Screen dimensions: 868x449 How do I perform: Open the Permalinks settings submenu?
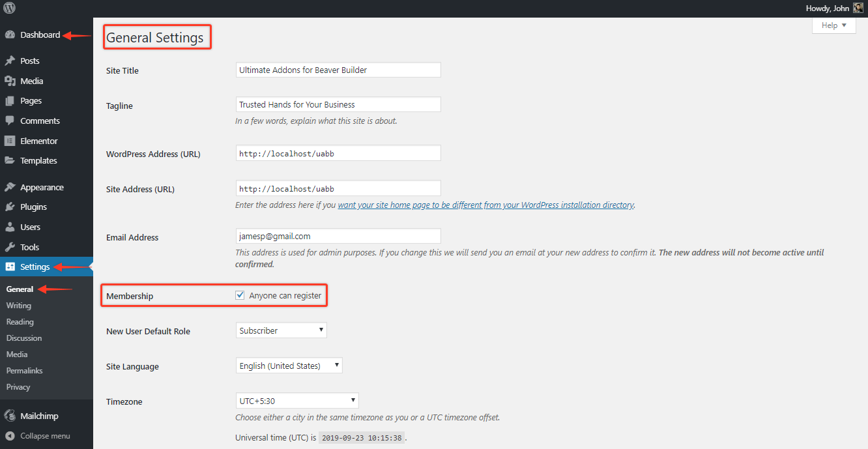point(24,371)
